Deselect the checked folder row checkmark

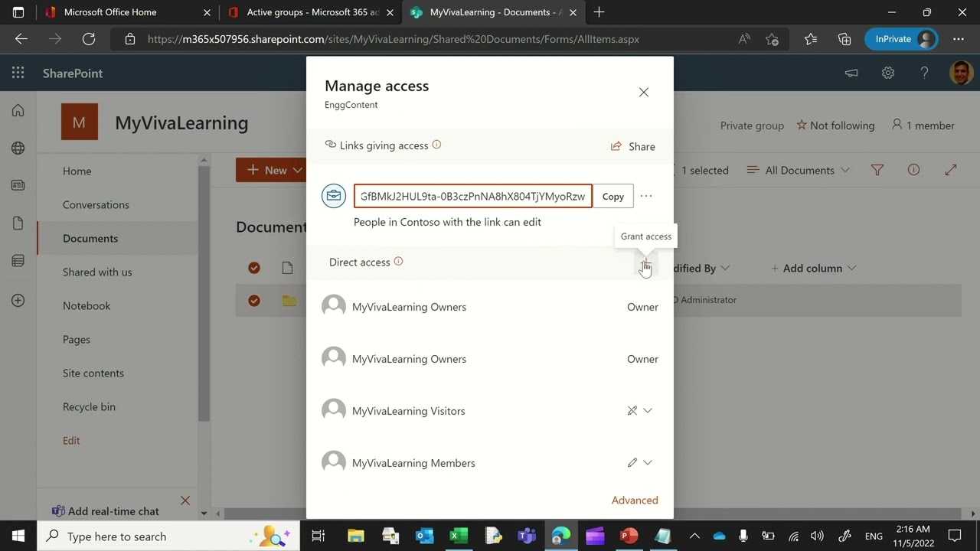pyautogui.click(x=254, y=301)
